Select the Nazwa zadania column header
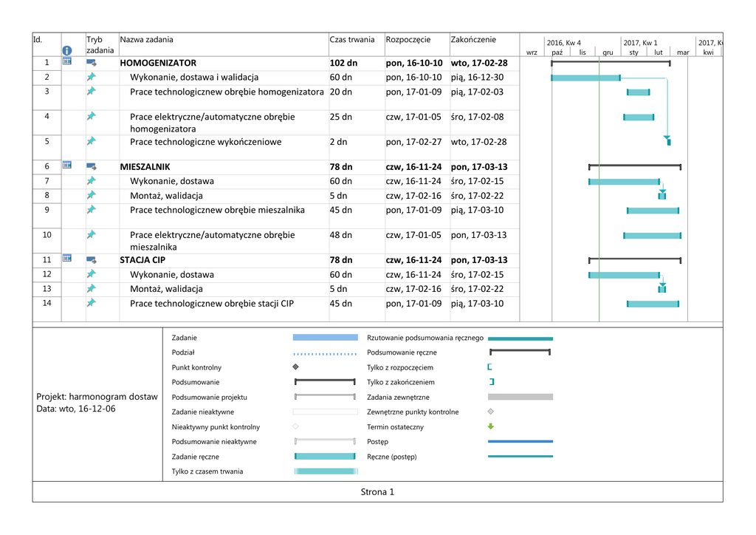The image size is (756, 535). pyautogui.click(x=147, y=40)
